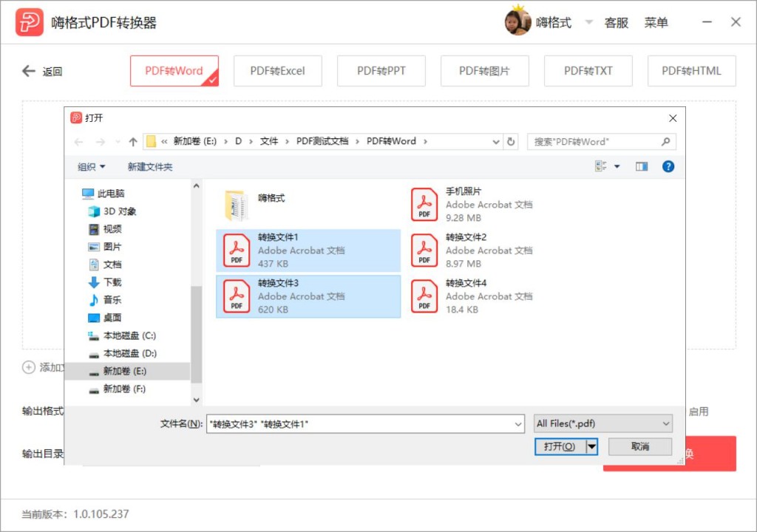Click the 本地磁盘 (C:) drive icon
757x532 pixels.
pyautogui.click(x=94, y=335)
